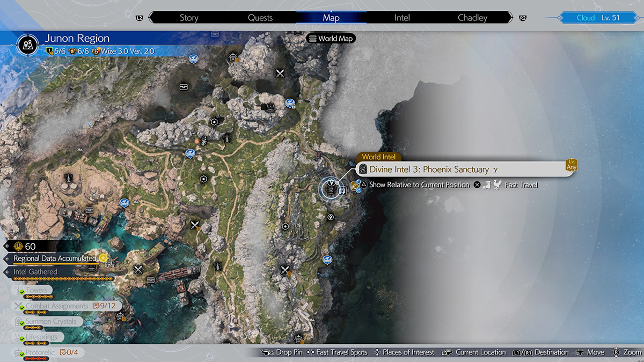Screen dimensions: 644x362
Task: Click the gold star beside Regional Data Accumulated
Action: 103,258
